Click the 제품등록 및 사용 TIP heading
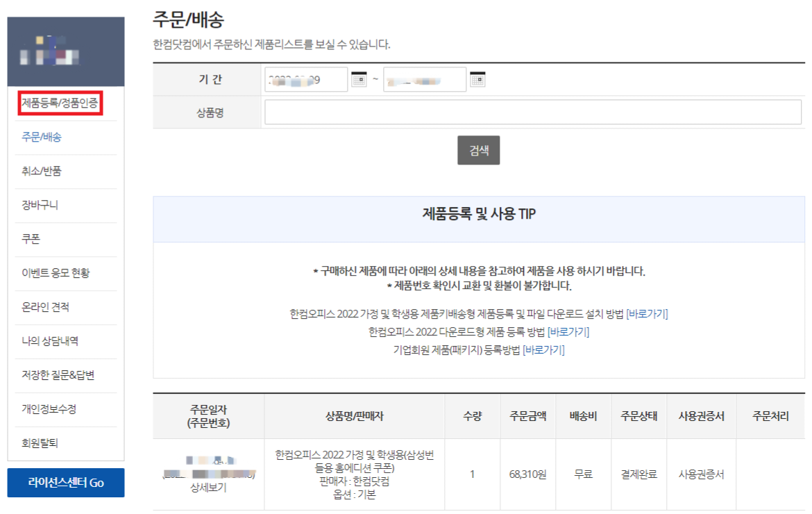 [478, 213]
